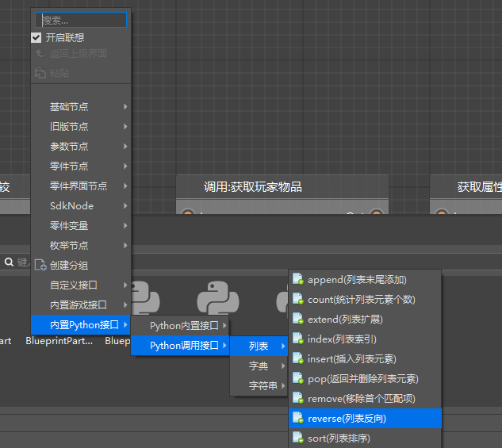Click the input pin on 获取属性 node
The width and height of the screenshot is (502, 448).
[x=442, y=212]
